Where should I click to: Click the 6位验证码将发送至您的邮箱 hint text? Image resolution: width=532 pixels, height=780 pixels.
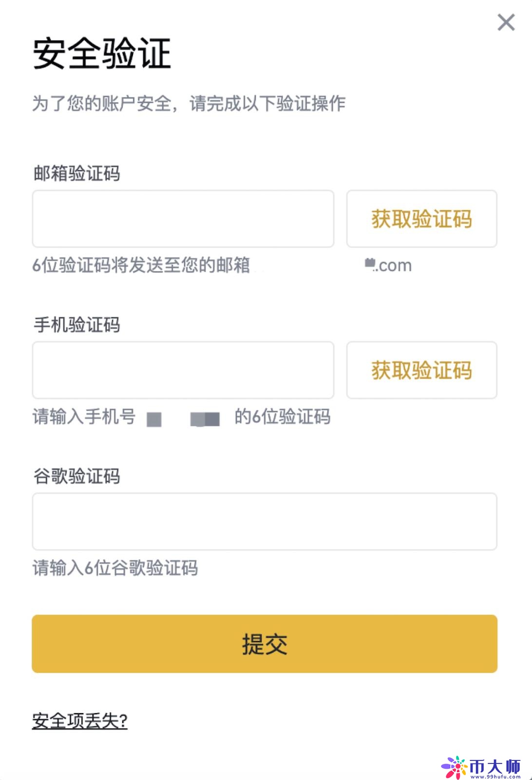141,265
